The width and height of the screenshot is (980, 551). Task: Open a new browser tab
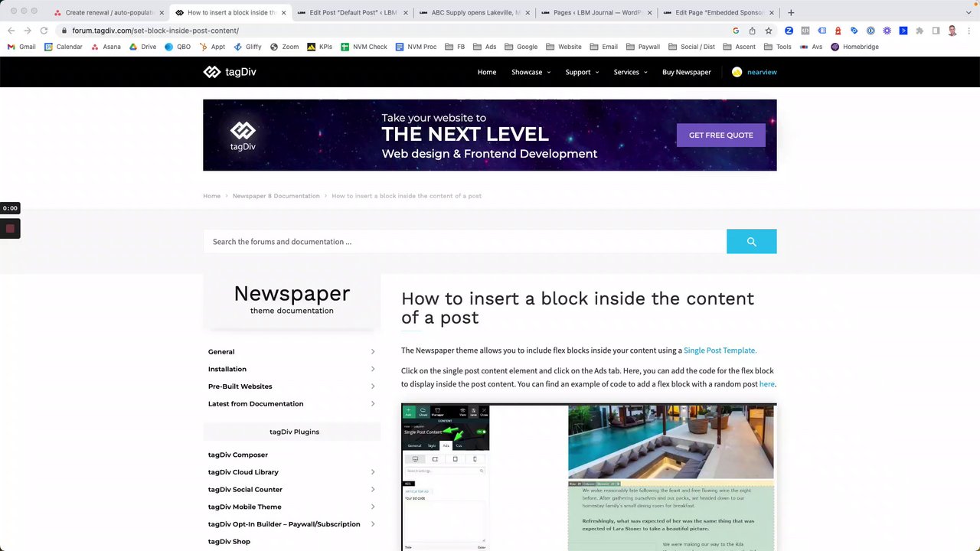click(791, 12)
